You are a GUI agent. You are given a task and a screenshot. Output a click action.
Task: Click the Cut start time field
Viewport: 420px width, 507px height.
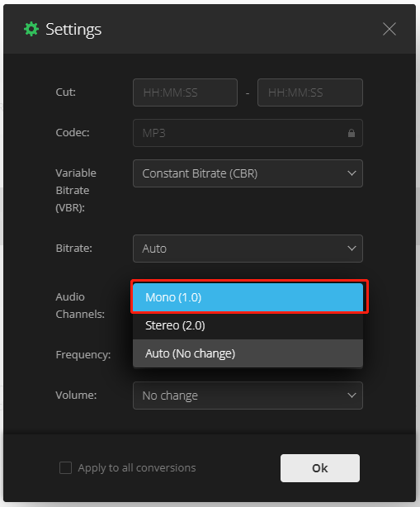pyautogui.click(x=185, y=92)
